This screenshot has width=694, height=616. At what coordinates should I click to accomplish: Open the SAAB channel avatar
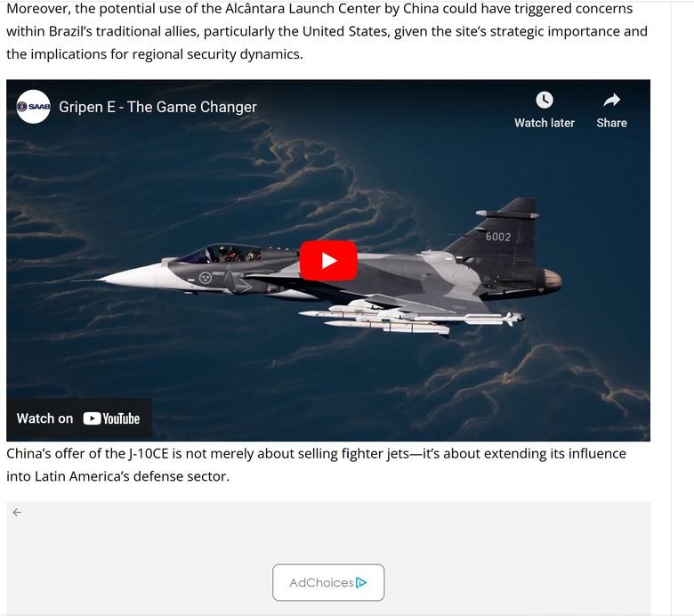click(33, 107)
